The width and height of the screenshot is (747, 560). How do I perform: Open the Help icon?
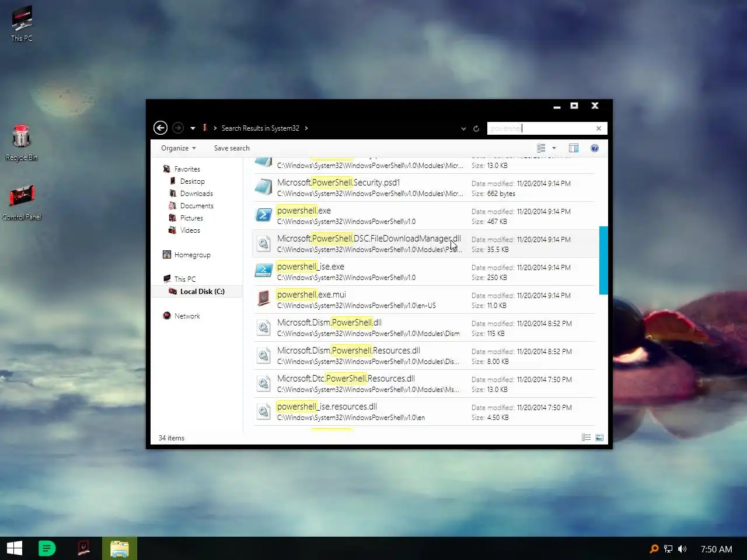coord(595,148)
